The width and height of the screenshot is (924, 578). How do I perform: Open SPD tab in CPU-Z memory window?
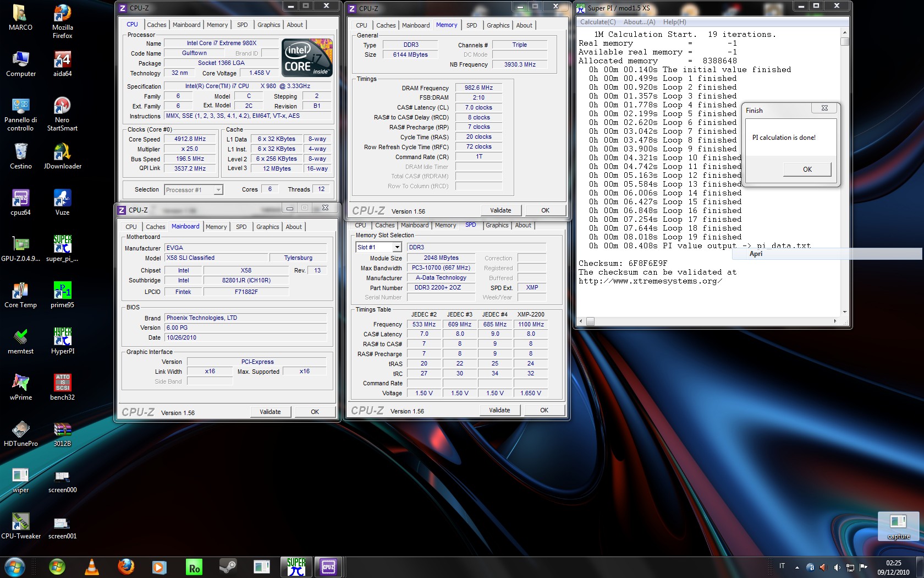coord(471,25)
